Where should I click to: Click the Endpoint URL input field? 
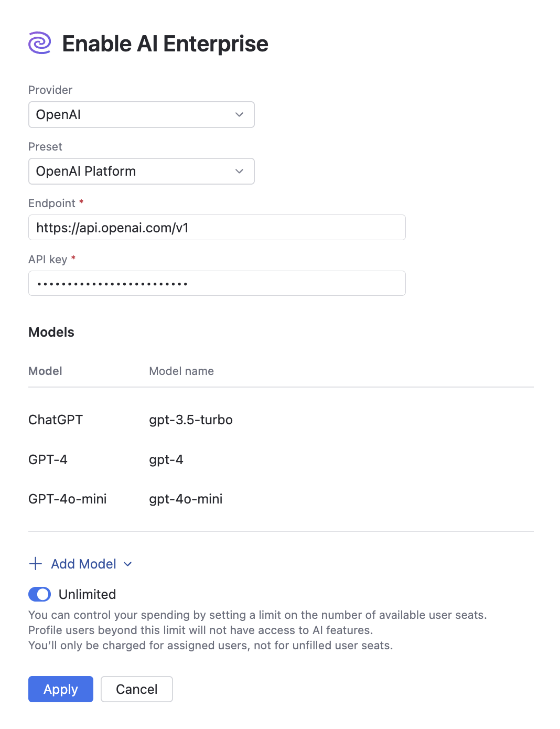click(x=217, y=227)
